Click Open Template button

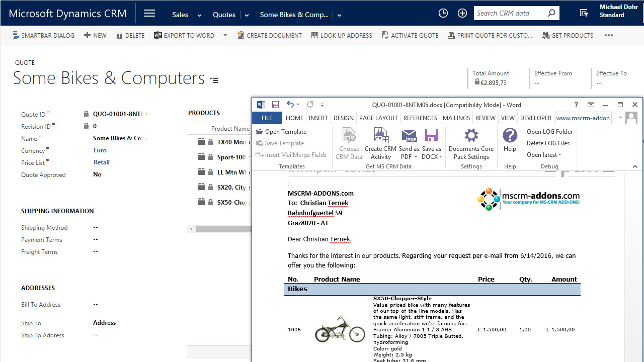pyautogui.click(x=281, y=132)
